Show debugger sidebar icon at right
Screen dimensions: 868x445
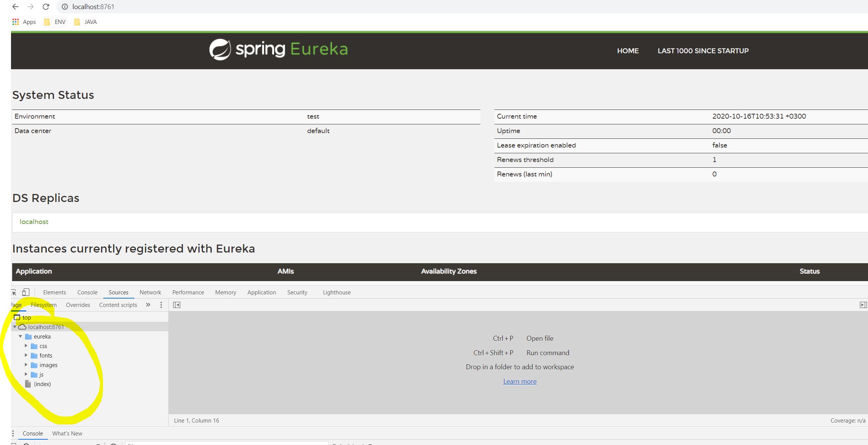[x=863, y=305]
